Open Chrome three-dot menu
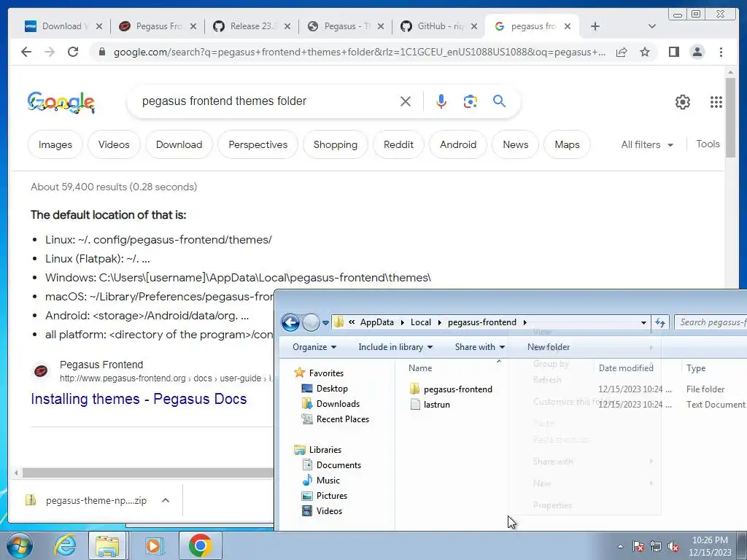747x560 pixels. coord(721,52)
